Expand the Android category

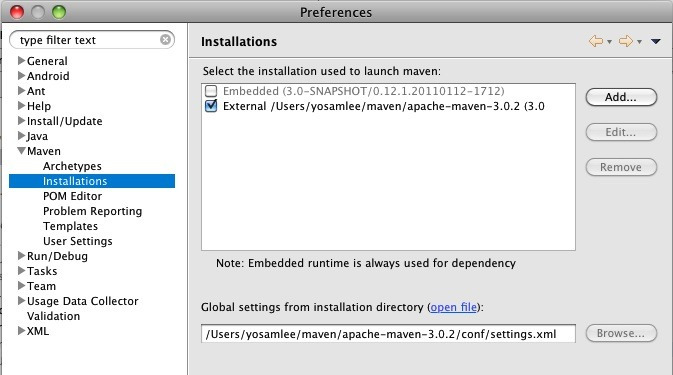(x=21, y=76)
